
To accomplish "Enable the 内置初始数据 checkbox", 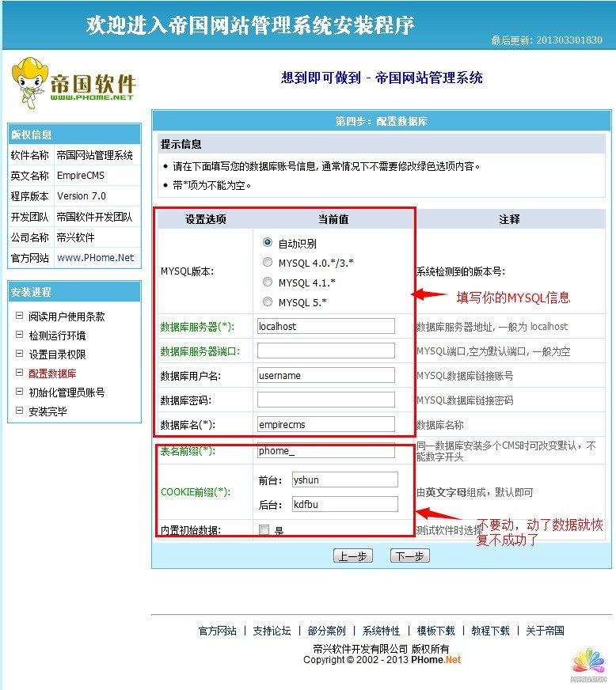I will [264, 530].
